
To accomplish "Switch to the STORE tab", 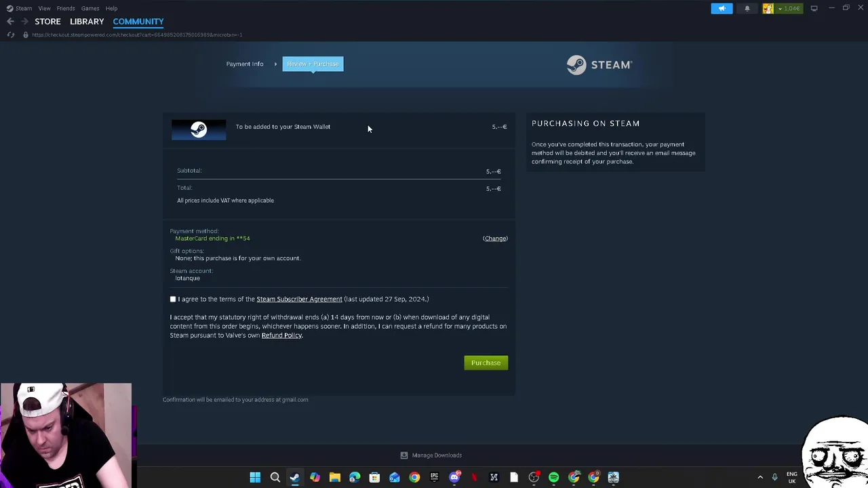I will click(x=47, y=22).
